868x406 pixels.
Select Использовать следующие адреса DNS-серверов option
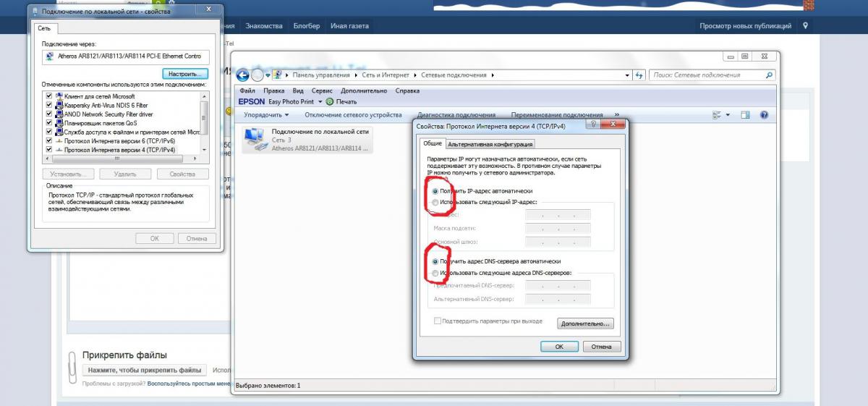coord(435,273)
